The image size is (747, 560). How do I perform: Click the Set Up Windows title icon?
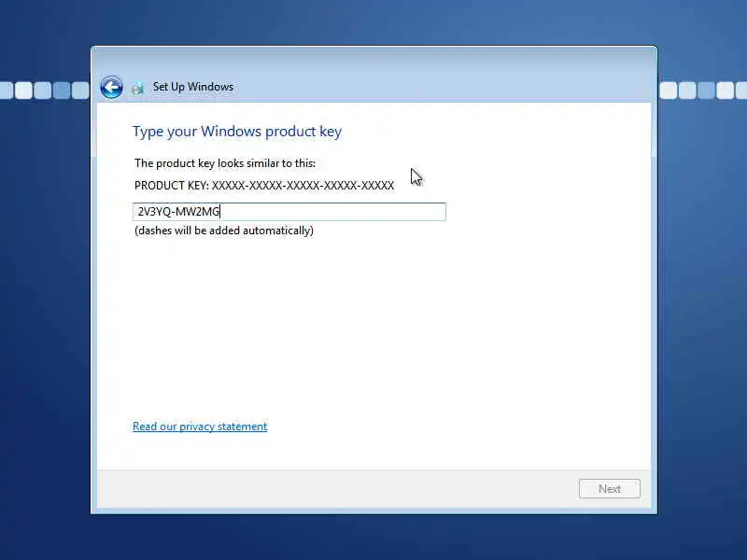pos(137,88)
